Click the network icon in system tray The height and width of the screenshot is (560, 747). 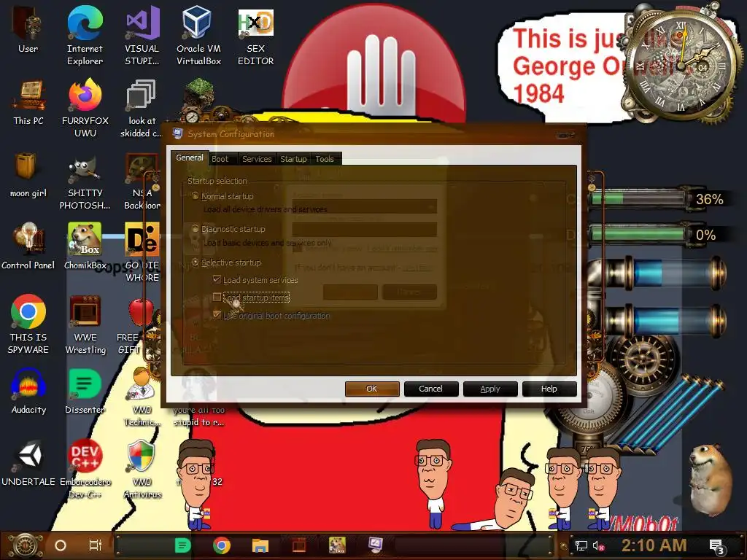tap(581, 545)
